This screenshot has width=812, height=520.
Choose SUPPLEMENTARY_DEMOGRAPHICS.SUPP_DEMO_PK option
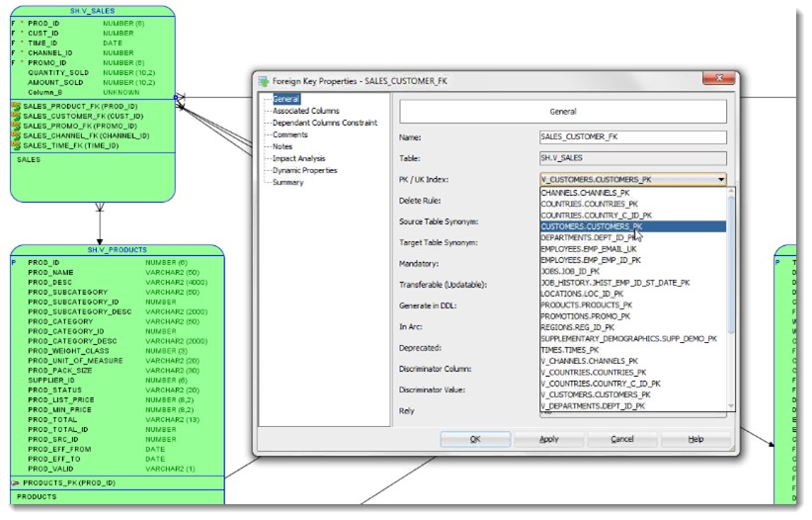(x=633, y=339)
